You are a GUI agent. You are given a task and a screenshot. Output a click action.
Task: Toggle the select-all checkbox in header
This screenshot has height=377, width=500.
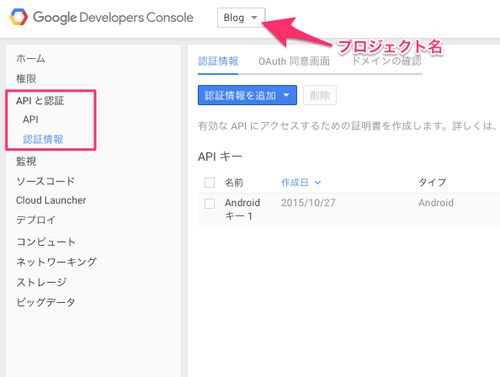pyautogui.click(x=209, y=182)
